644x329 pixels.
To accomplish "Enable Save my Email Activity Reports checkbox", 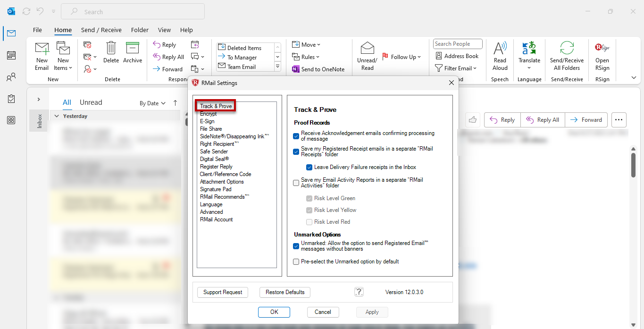I will (296, 183).
